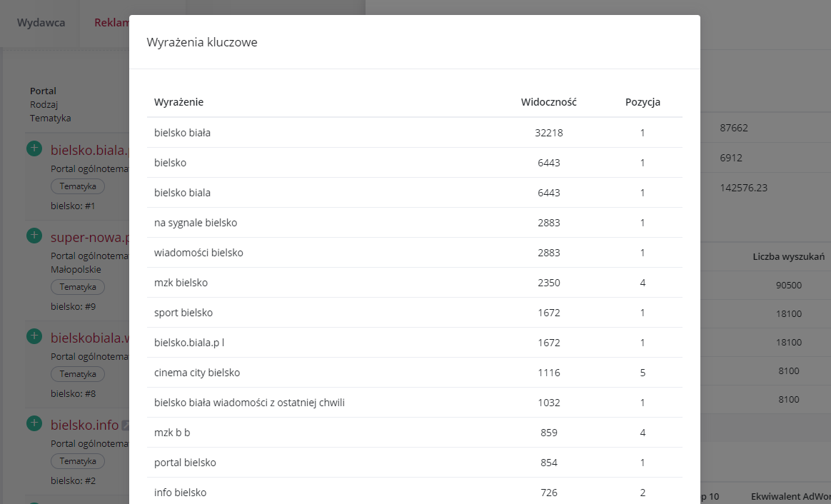This screenshot has width=831, height=504.
Task: Click 'bielsko: #8' ranking text
Action: point(73,393)
